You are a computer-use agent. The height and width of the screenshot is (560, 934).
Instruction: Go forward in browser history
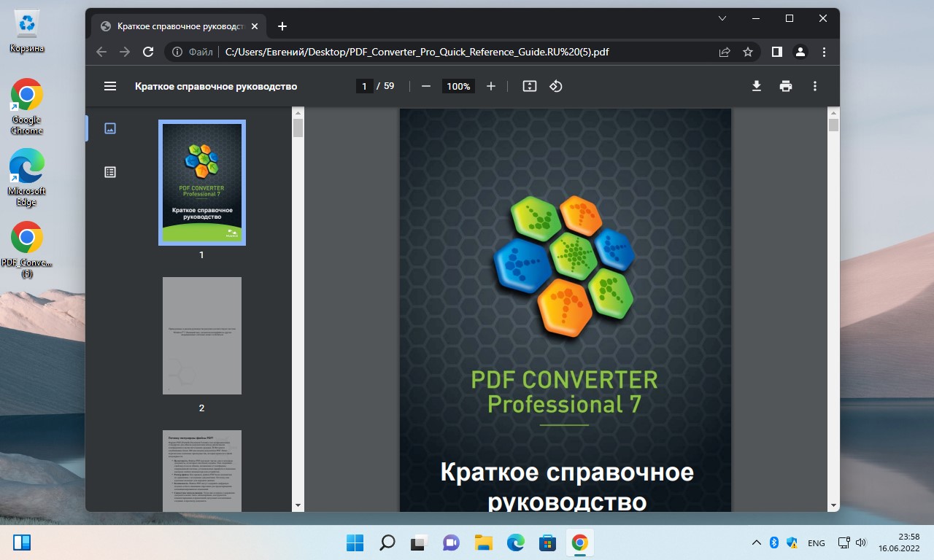pyautogui.click(x=125, y=52)
